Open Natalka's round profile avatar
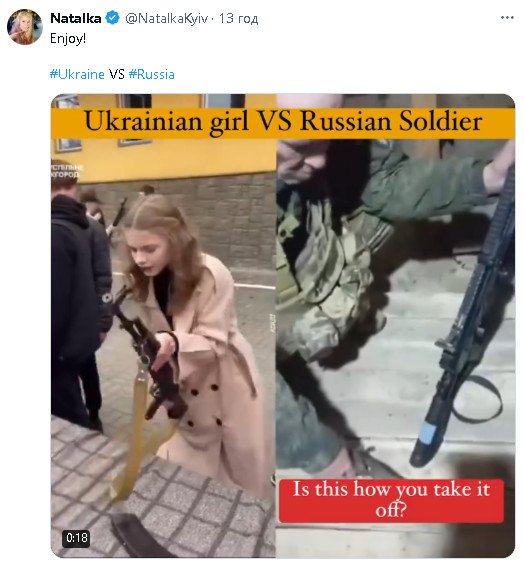The image size is (524, 562). click(25, 27)
